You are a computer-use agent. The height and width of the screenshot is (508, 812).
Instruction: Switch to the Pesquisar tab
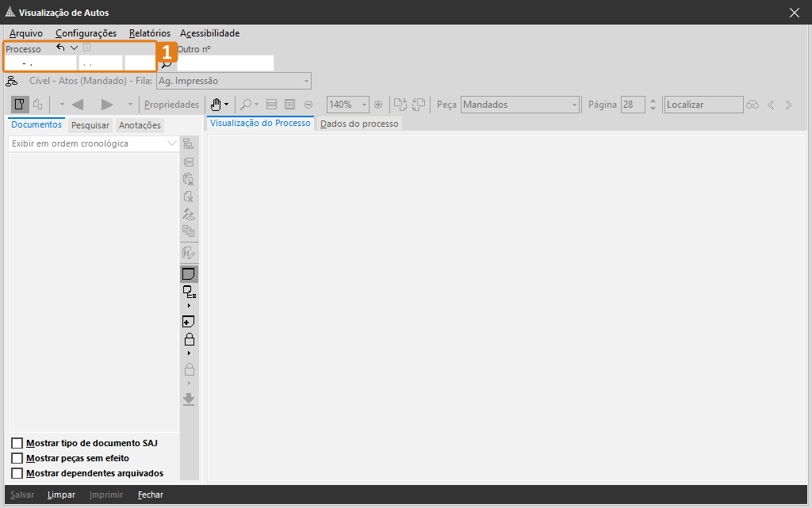[x=90, y=125]
